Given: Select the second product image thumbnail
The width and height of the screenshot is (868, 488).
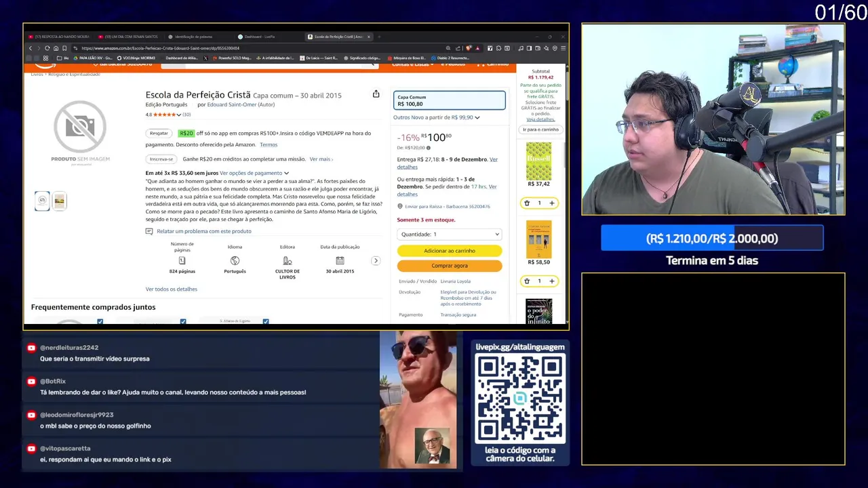Looking at the screenshot, I should pyautogui.click(x=60, y=201).
